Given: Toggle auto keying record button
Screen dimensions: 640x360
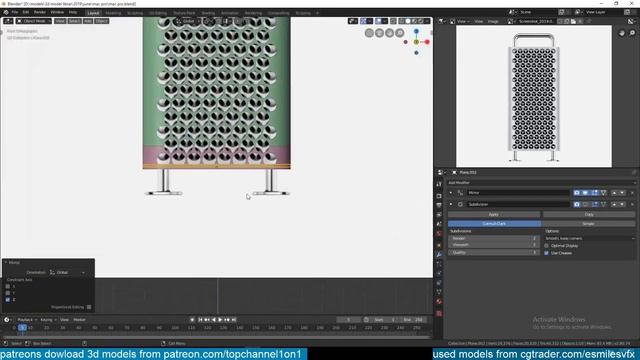Looking at the screenshot, I should click(x=192, y=320).
